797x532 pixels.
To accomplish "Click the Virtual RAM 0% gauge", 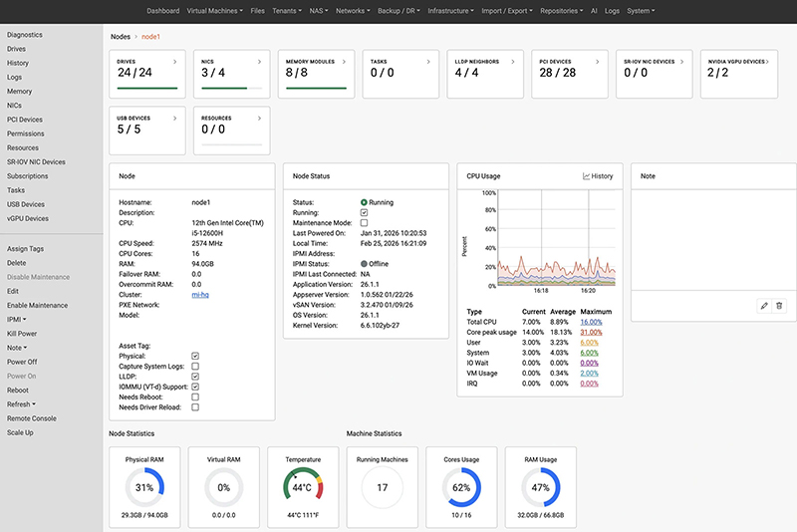I will [x=223, y=487].
